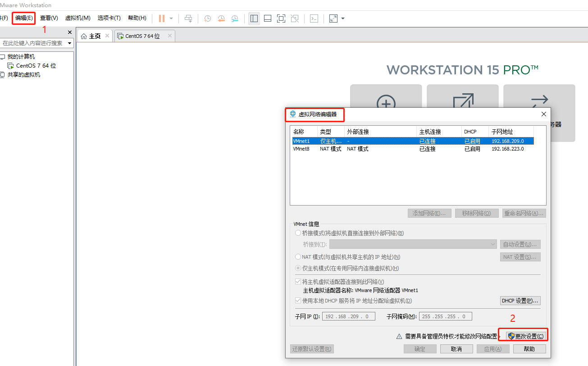Toggle 使用本地 DHCP 服务 checkbox

[298, 301]
